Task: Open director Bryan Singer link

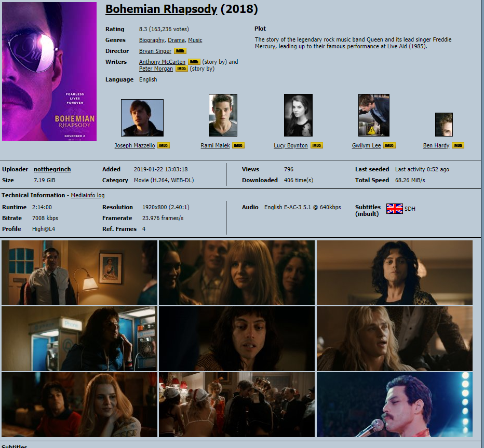Action: (x=155, y=51)
